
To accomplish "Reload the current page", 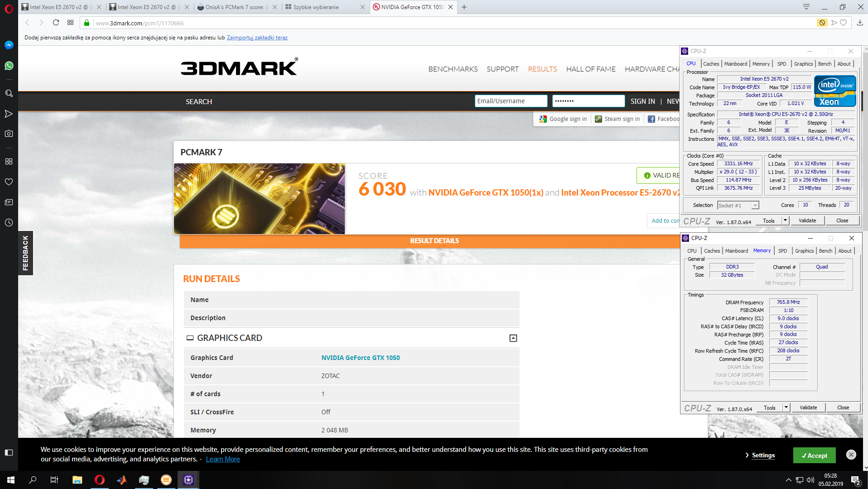I will click(x=56, y=23).
